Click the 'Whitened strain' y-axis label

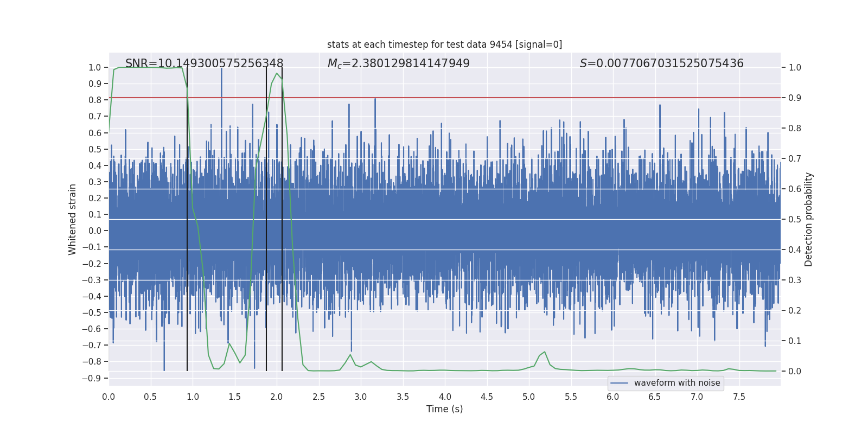(x=72, y=219)
